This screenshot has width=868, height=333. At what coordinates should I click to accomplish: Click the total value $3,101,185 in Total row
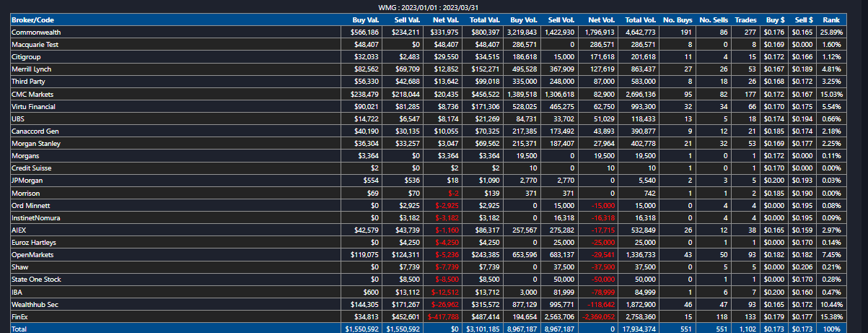pos(483,329)
